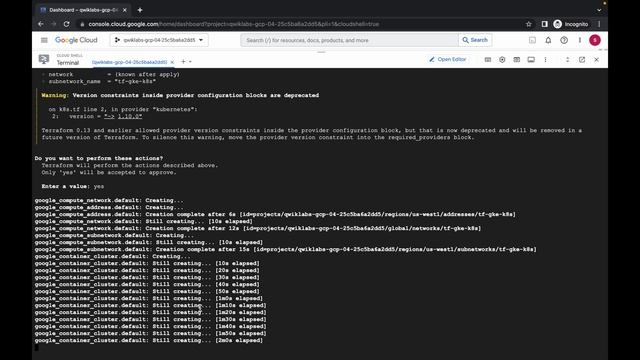
Task: Click Open Editor button
Action: (447, 60)
